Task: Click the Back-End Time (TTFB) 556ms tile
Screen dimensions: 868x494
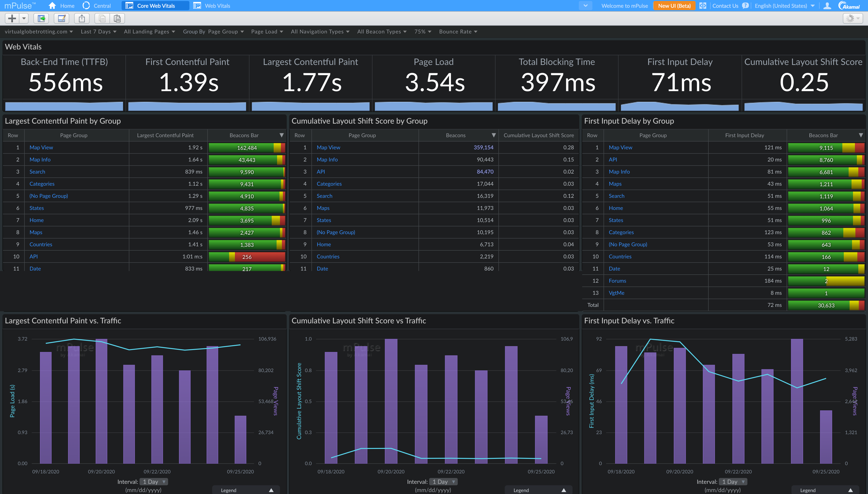Action: coord(64,83)
